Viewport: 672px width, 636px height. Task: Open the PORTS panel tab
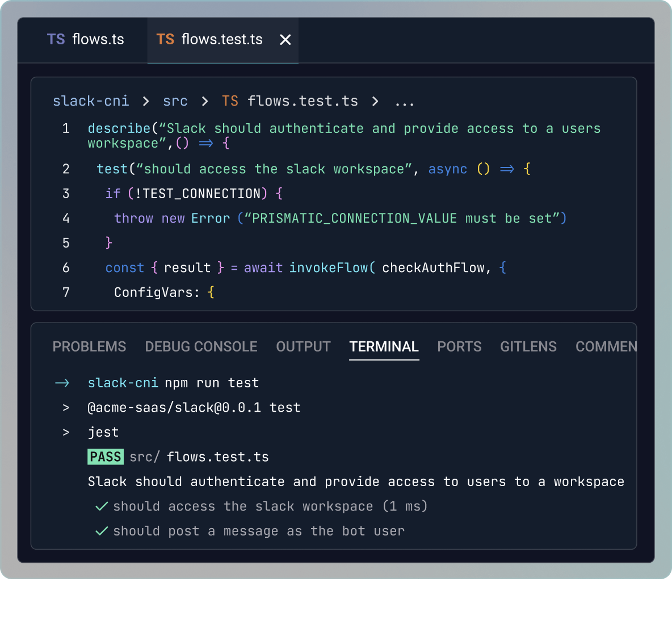click(459, 346)
